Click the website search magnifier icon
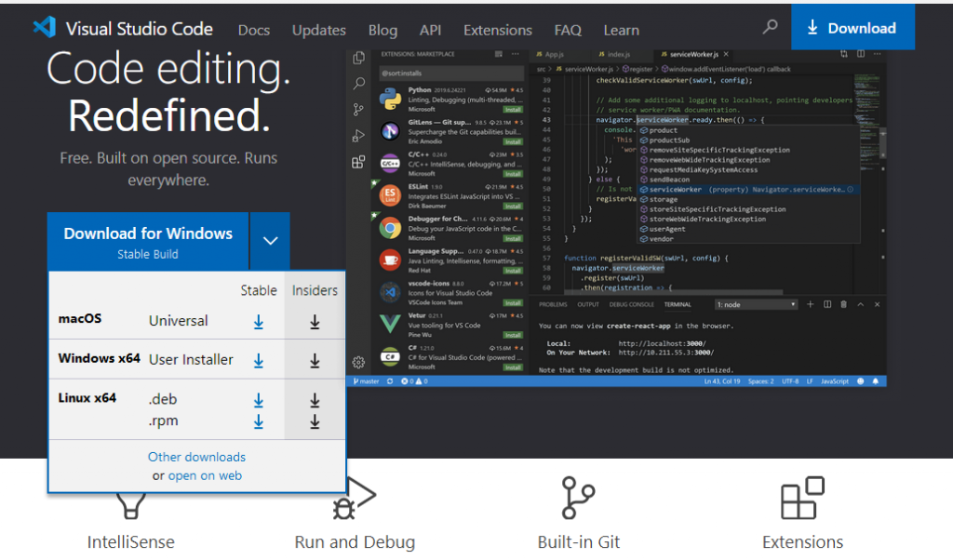The height and width of the screenshot is (560, 953). [x=769, y=27]
